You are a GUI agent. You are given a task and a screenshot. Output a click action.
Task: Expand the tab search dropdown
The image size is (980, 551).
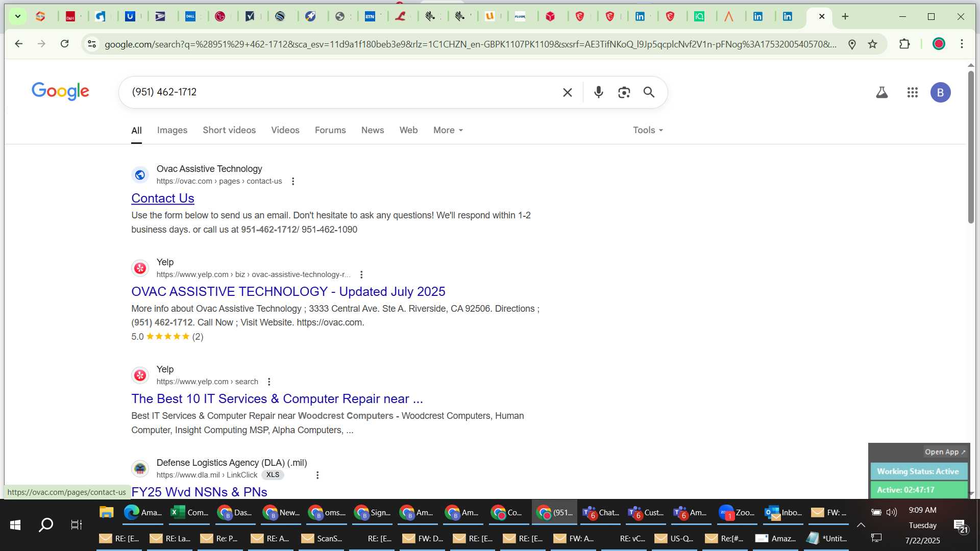17,16
